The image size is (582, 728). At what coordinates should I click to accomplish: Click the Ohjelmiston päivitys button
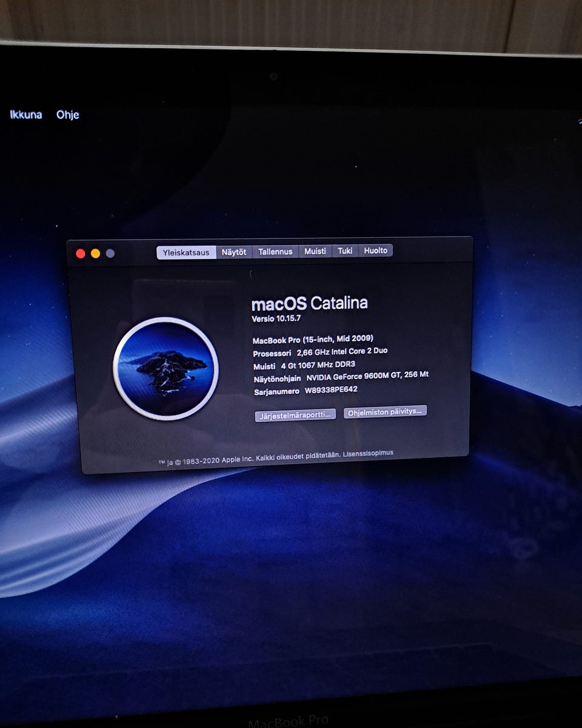[x=386, y=411]
